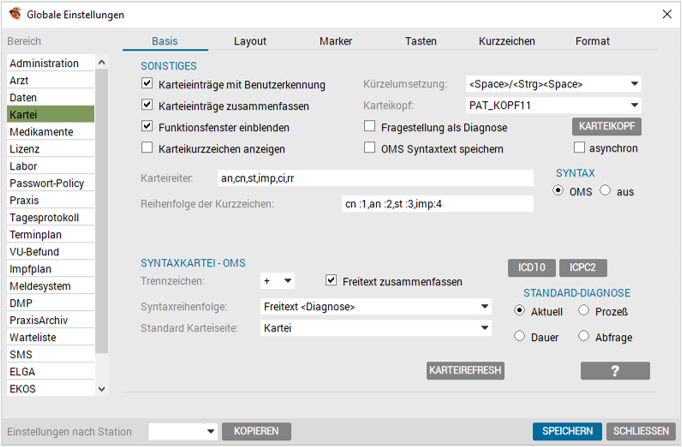Select the aus syntax radio button

pos(605,190)
